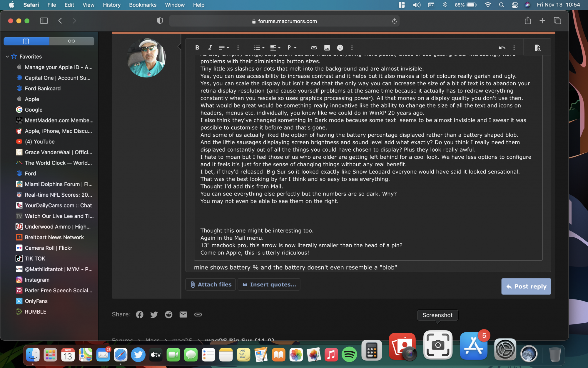Share thread on Reddit
Screen dimensions: 588x368
tap(168, 314)
